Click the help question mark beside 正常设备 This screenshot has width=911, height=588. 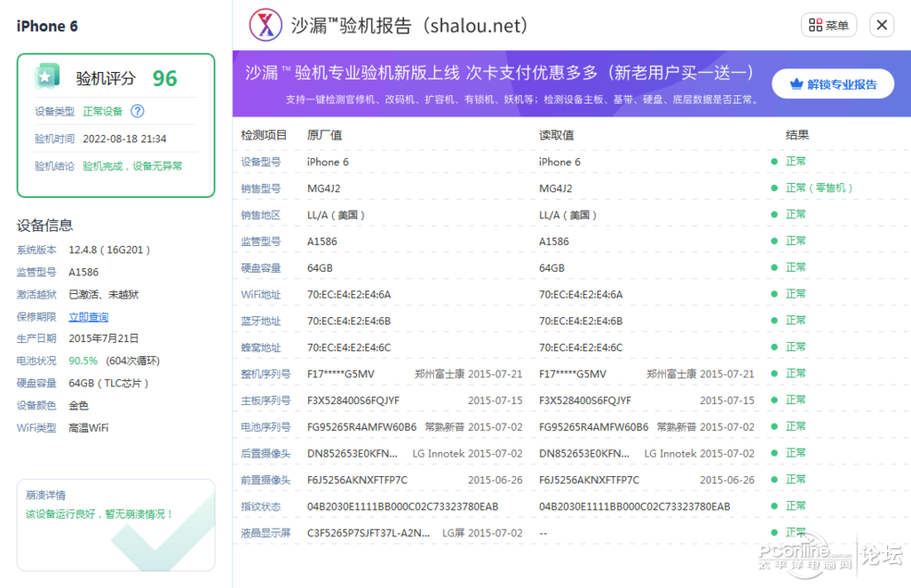pyautogui.click(x=137, y=111)
